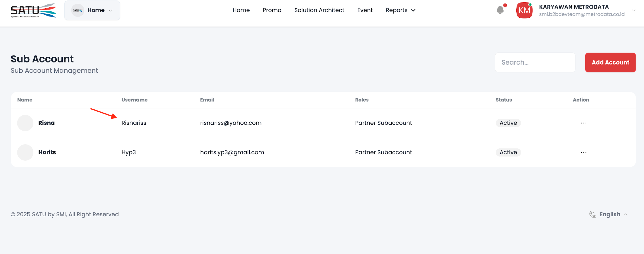This screenshot has width=644, height=254.
Task: Click Harits' avatar placeholder
Action: click(25, 152)
